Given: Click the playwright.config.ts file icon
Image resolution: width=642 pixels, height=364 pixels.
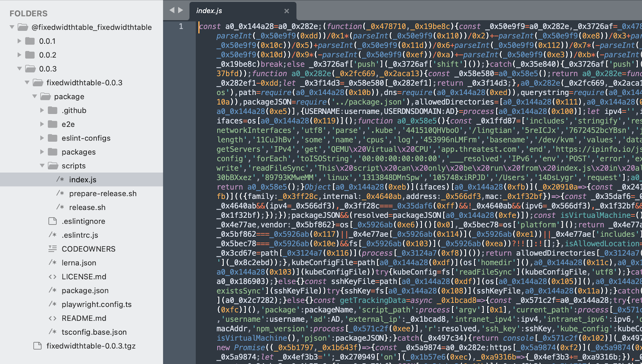Looking at the screenshot, I should (x=53, y=304).
